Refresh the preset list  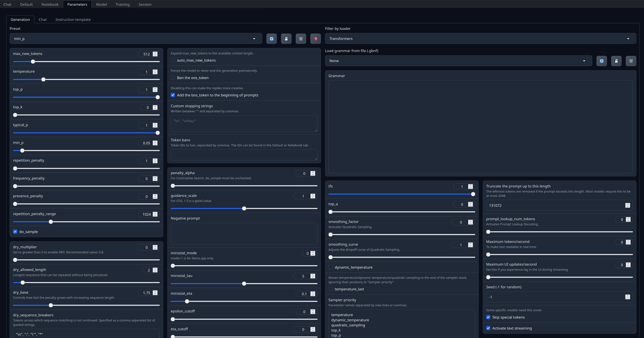tap(271, 39)
